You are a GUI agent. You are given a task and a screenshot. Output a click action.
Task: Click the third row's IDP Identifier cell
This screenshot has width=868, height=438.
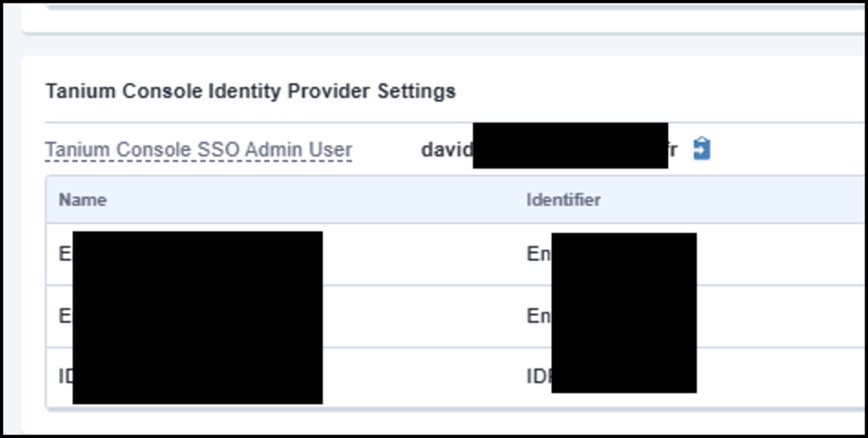tap(538, 376)
